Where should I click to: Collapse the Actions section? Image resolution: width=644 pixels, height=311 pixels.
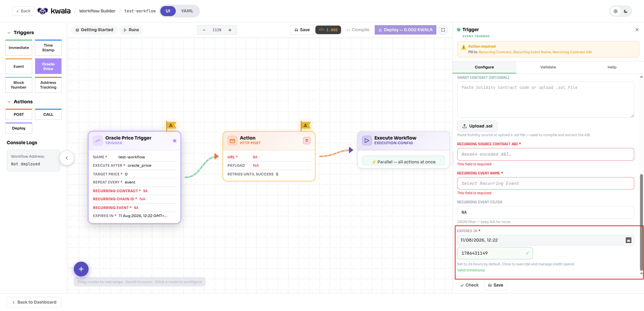pyautogui.click(x=9, y=102)
